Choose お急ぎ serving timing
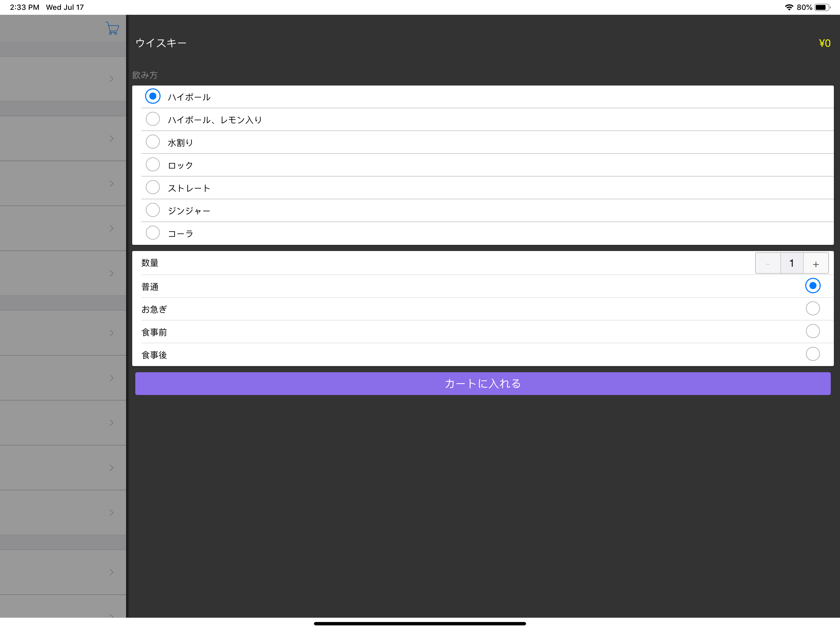This screenshot has height=630, width=840. tap(813, 309)
